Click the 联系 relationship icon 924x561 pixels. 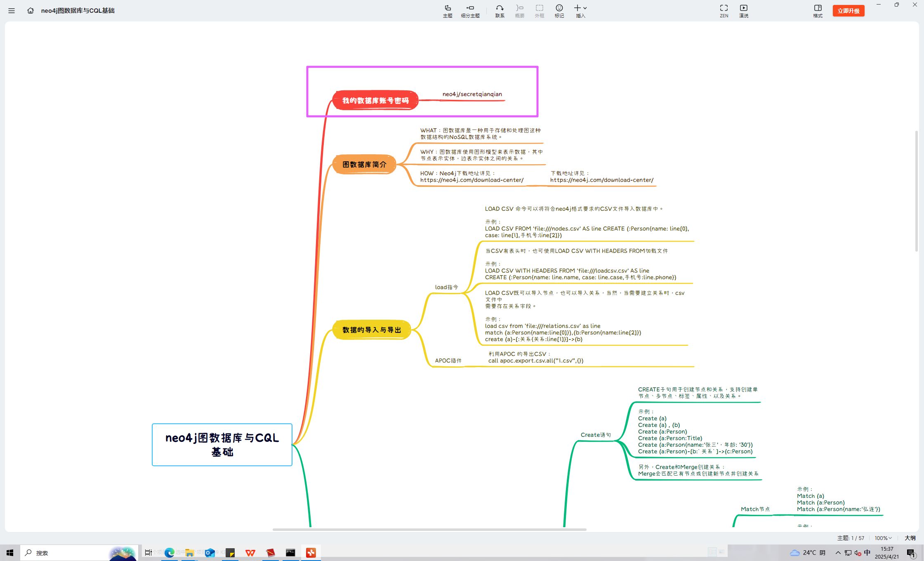[500, 11]
